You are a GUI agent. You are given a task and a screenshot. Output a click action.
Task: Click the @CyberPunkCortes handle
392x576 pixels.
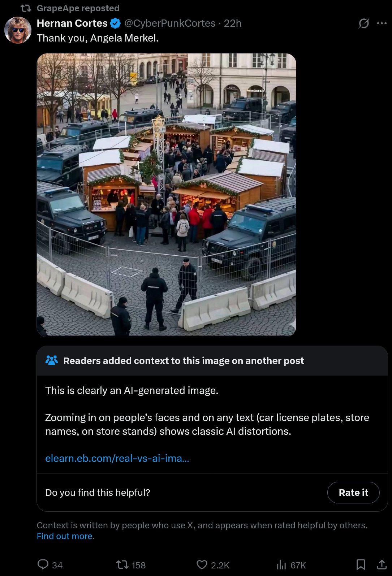(x=170, y=23)
